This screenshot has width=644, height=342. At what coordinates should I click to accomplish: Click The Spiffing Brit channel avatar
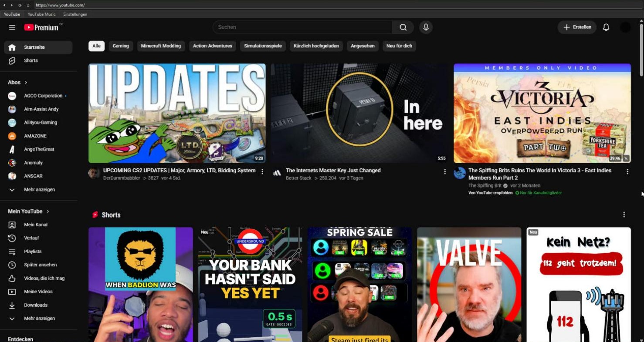(x=460, y=173)
